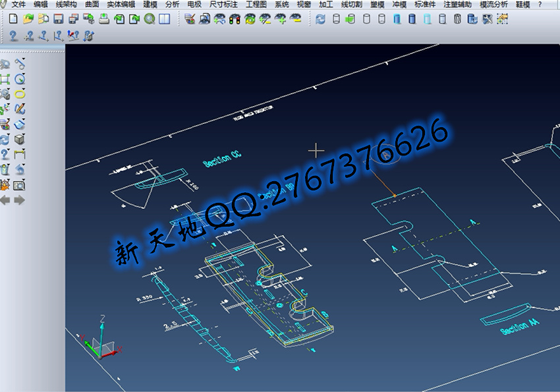
Task: Click the blue refresh arrows toolbar icon
Action: pyautogui.click(x=320, y=19)
